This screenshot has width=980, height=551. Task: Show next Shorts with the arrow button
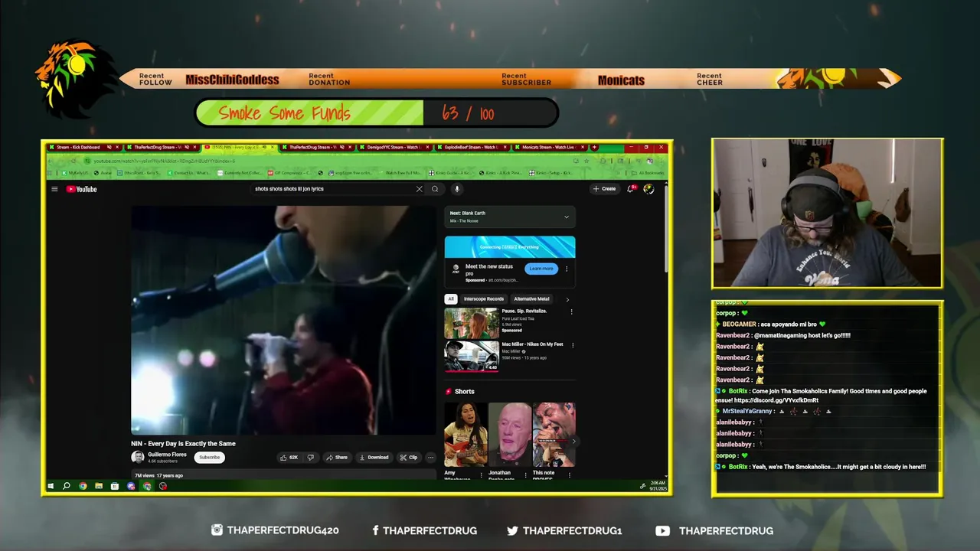pyautogui.click(x=573, y=442)
